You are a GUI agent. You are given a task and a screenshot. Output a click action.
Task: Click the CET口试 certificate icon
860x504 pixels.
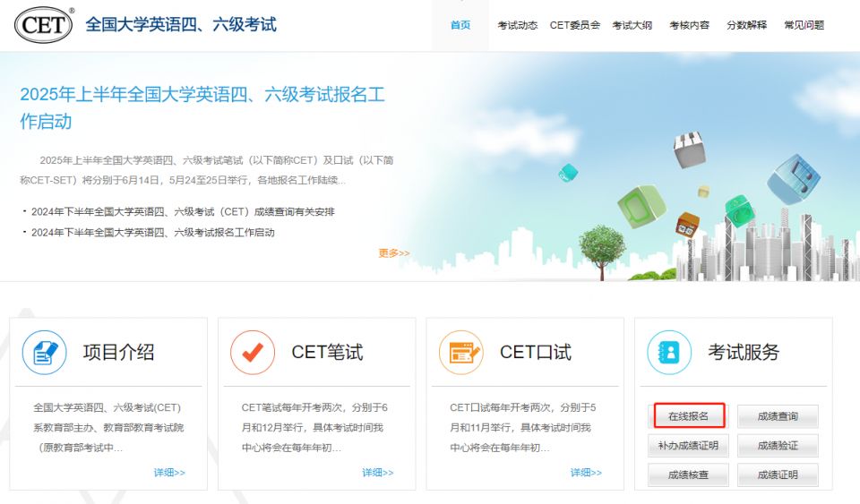click(460, 353)
